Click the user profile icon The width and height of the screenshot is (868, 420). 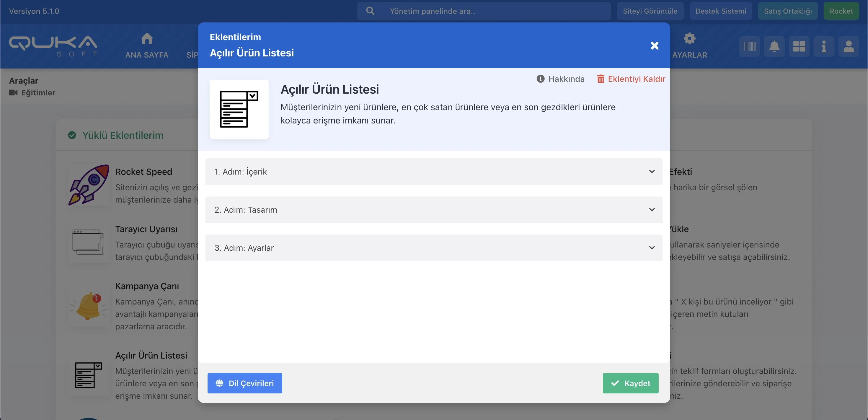point(849,46)
